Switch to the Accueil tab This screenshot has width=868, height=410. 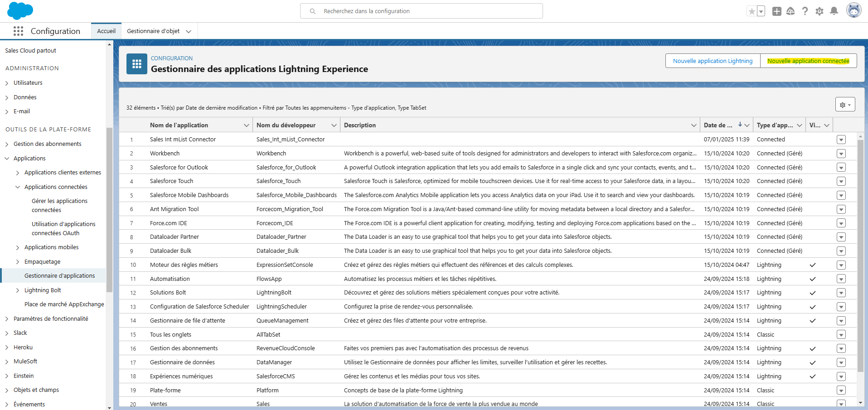(106, 31)
